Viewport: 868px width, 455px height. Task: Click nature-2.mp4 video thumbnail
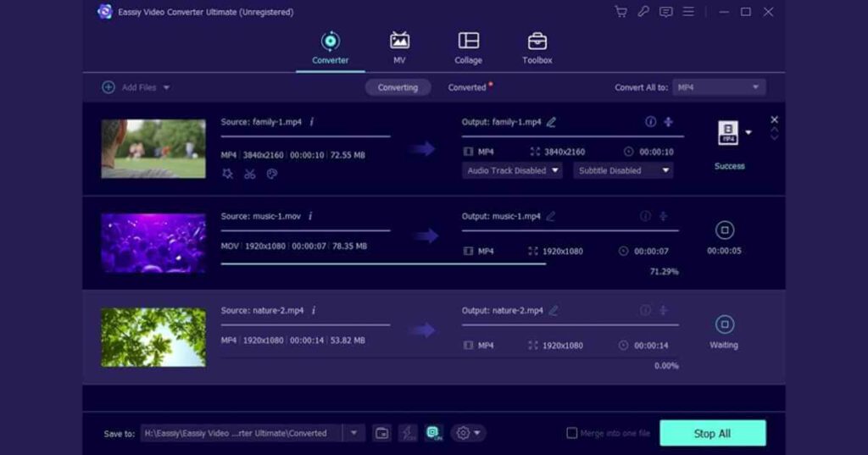click(153, 337)
